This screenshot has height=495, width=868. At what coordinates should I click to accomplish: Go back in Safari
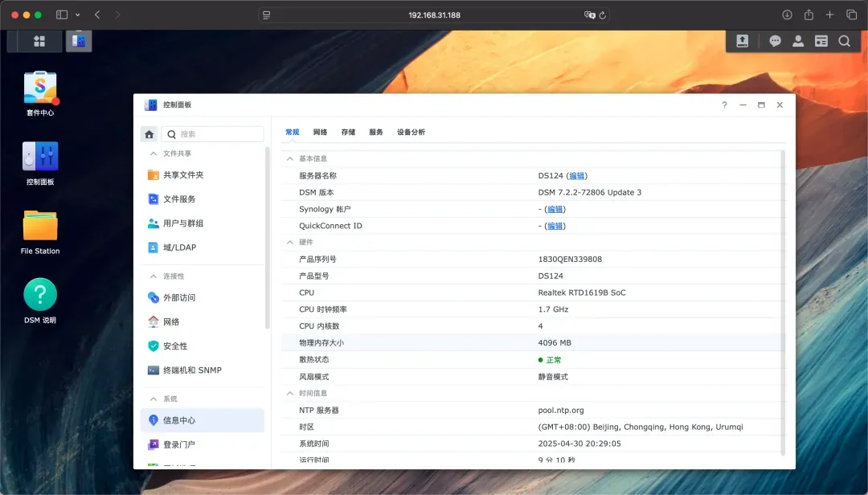(x=97, y=15)
